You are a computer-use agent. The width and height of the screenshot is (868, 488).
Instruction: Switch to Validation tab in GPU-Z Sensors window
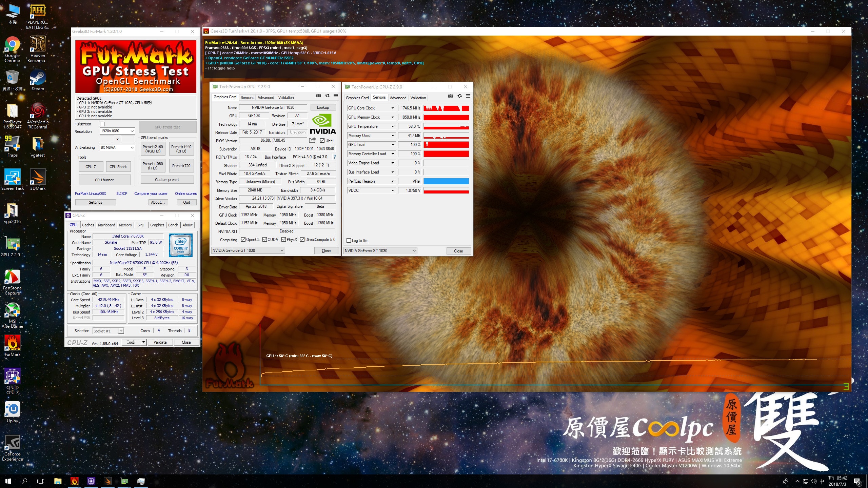click(x=418, y=98)
